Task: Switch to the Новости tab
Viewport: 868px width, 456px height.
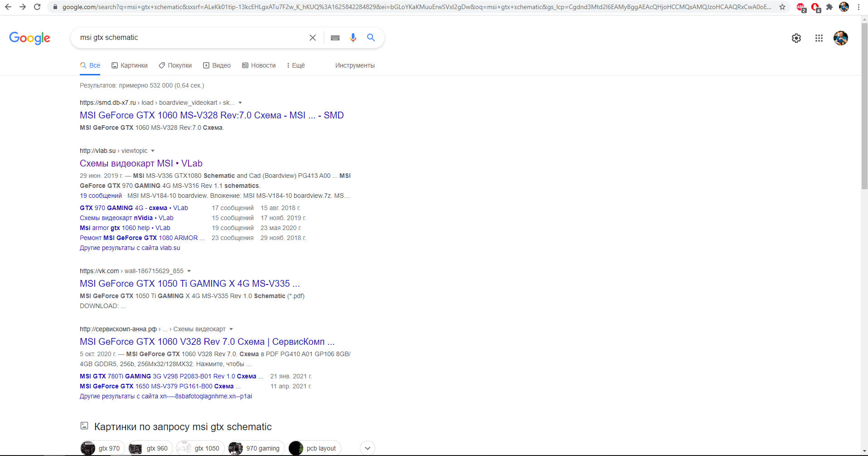Action: point(259,65)
